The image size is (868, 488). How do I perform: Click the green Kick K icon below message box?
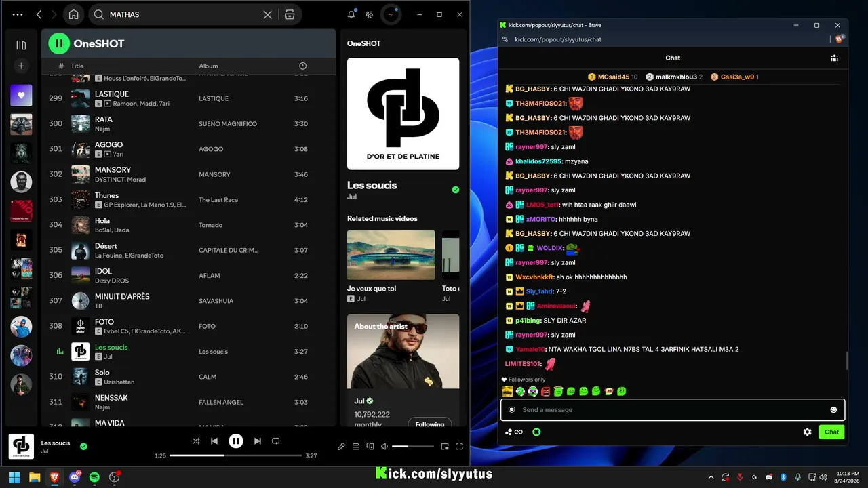(536, 432)
